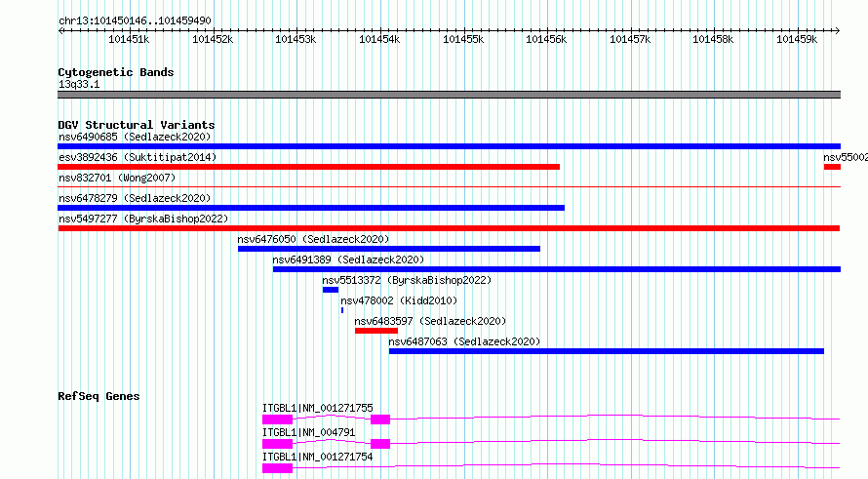Click the first exon block of NM_004791
This screenshot has height=479, width=868.
277,444
